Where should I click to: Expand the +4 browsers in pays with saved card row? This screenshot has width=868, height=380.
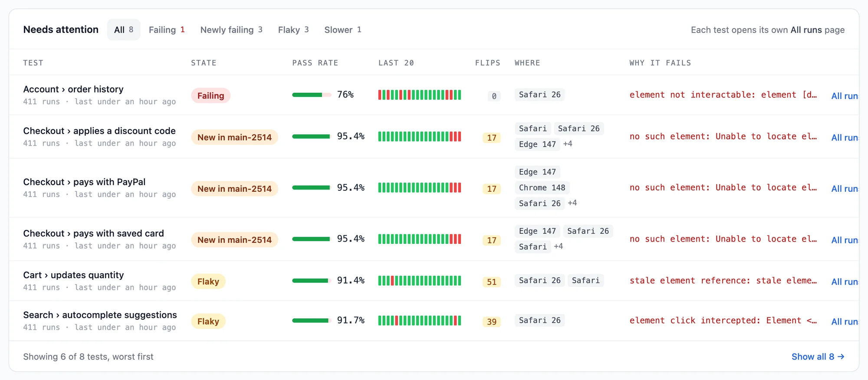[559, 246]
